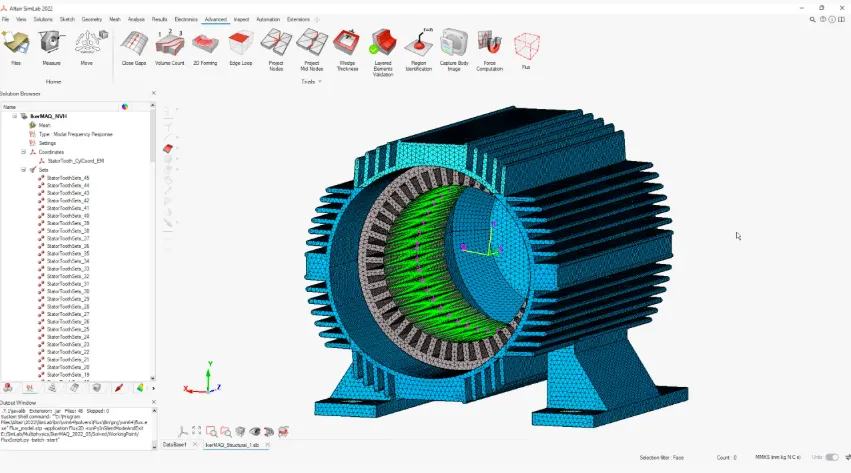Viewport: 851px width, 473px height.
Task: Open the Wedge Thickness tool
Action: pyautogui.click(x=347, y=50)
